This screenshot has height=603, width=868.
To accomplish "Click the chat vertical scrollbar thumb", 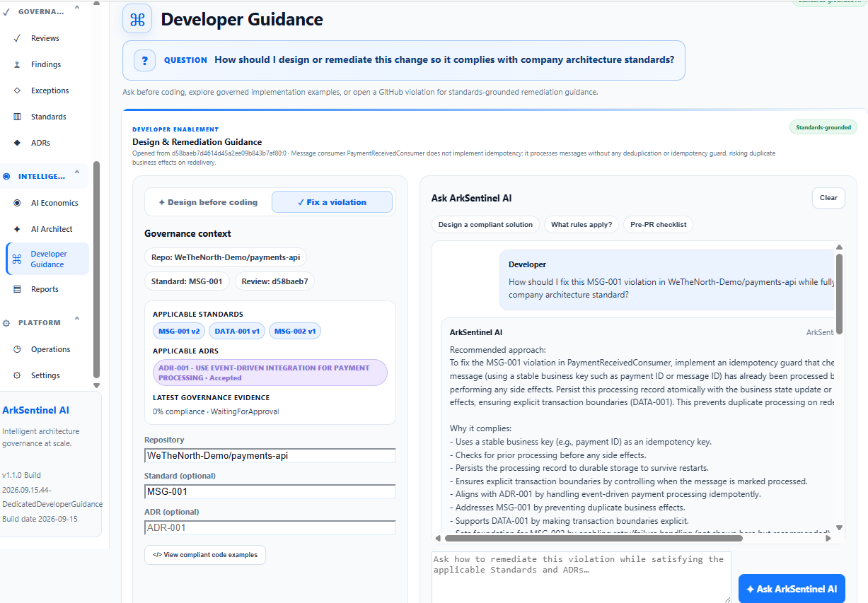I will (839, 293).
